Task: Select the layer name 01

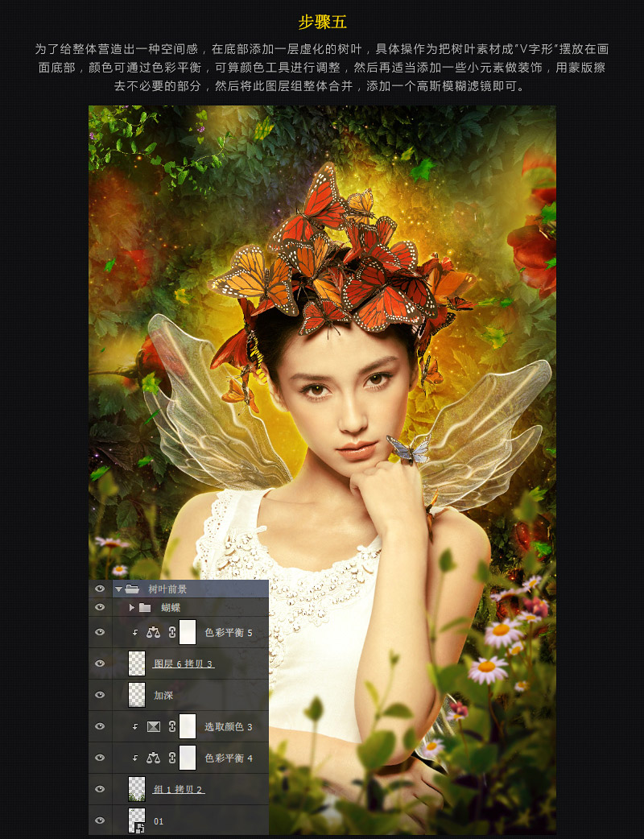Action: tap(159, 821)
